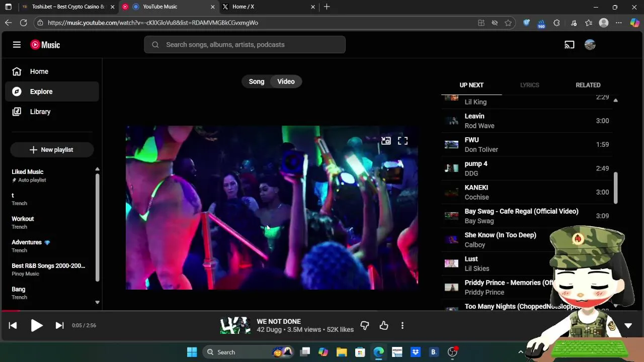Image resolution: width=644 pixels, height=362 pixels.
Task: Open the RELATED tab
Action: pyautogui.click(x=588, y=85)
